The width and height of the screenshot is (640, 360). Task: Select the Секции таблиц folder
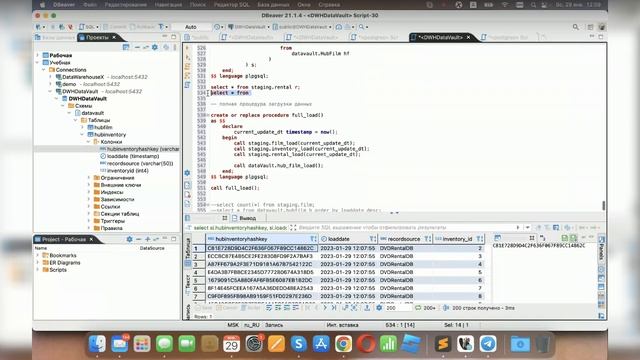tap(116, 214)
